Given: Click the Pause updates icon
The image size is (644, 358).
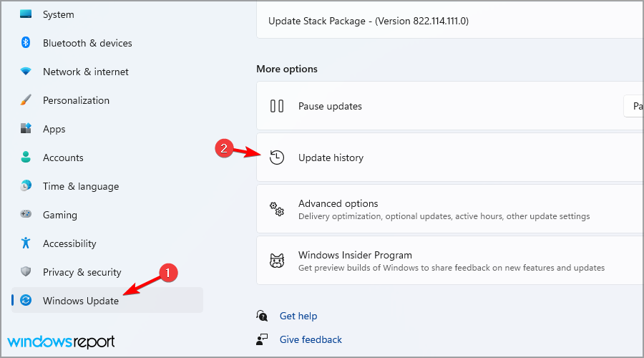Looking at the screenshot, I should tap(277, 106).
